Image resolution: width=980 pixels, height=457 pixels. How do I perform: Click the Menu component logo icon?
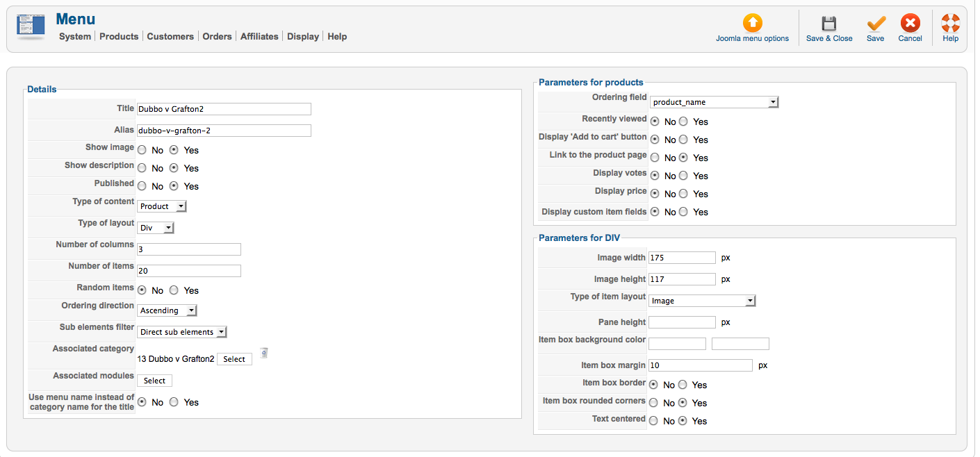[31, 26]
